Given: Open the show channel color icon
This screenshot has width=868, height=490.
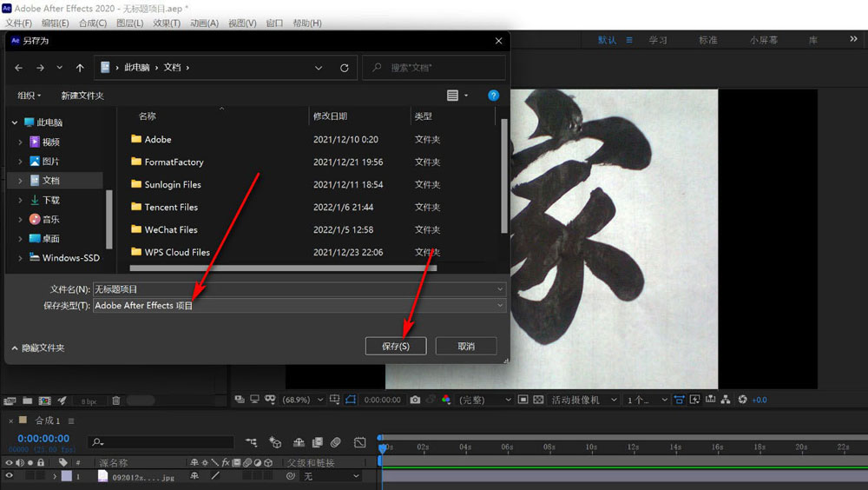Looking at the screenshot, I should (x=446, y=400).
